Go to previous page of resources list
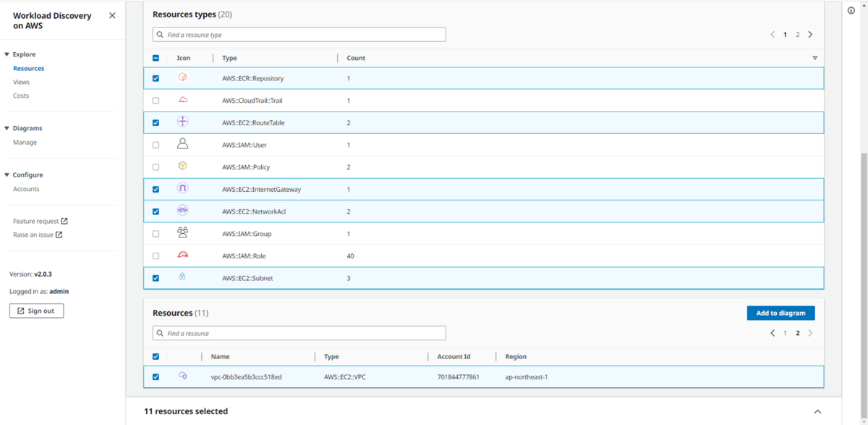This screenshot has width=868, height=425. coord(773,333)
